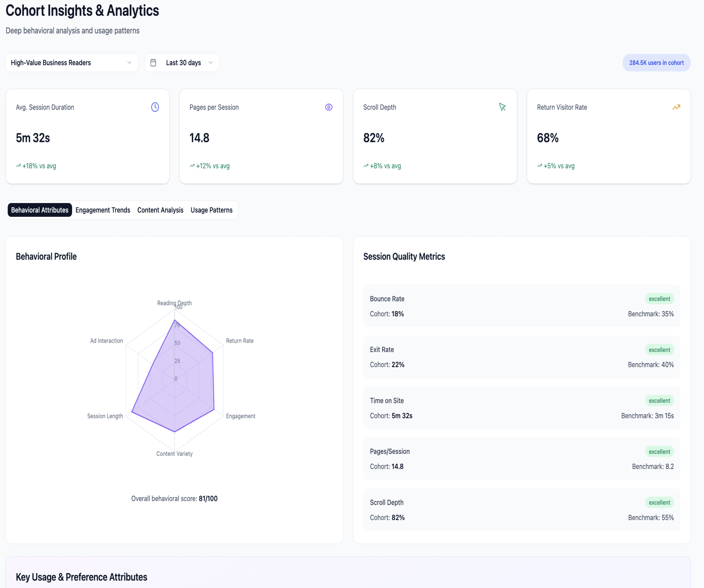Click the calendar icon beside Last 30 days
Viewport: 704px width, 588px height.
coord(153,63)
